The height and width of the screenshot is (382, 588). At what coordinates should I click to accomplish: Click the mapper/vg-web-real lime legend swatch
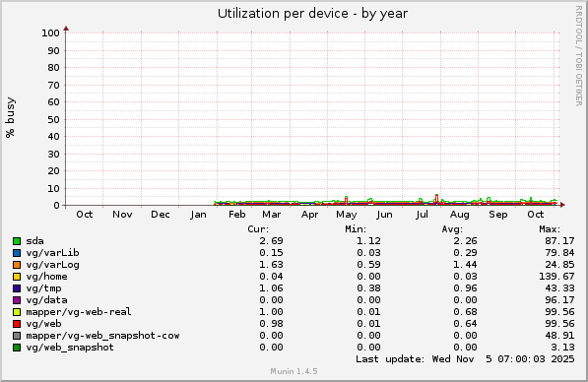[x=17, y=312]
